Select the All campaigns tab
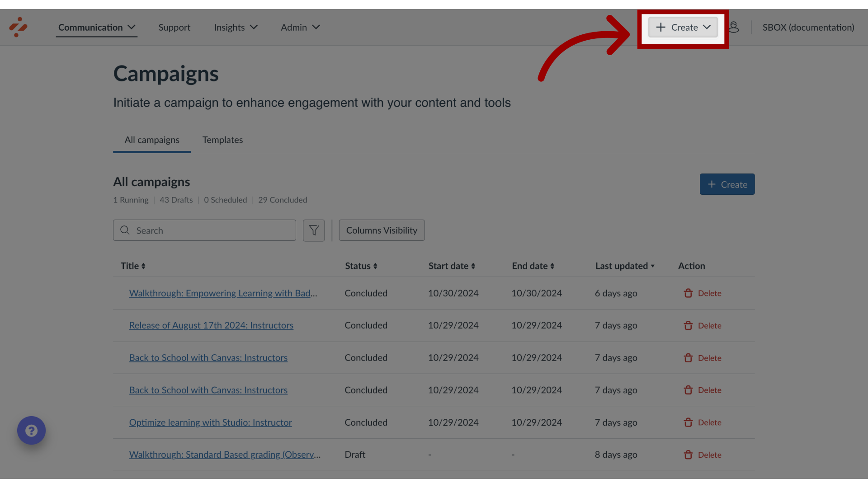Viewport: 868px width, 488px height. (x=151, y=141)
